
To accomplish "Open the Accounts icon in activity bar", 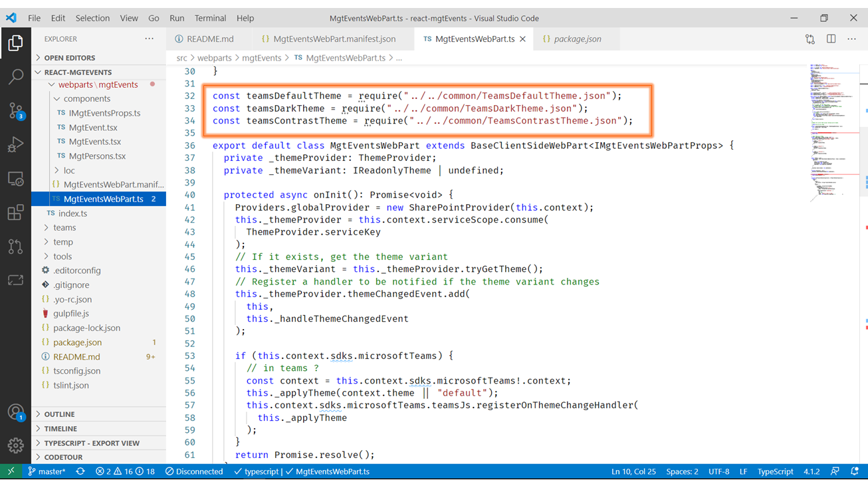I will click(15, 412).
